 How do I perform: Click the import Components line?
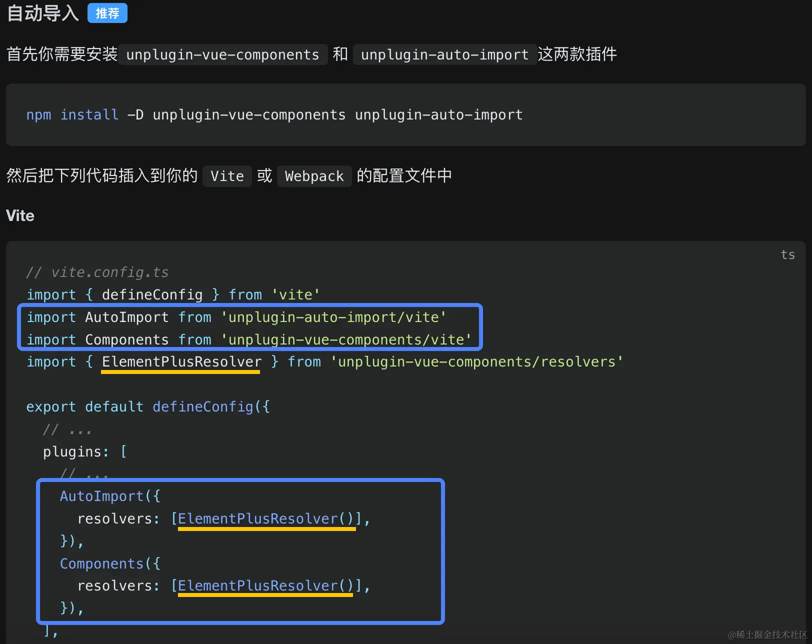click(248, 339)
